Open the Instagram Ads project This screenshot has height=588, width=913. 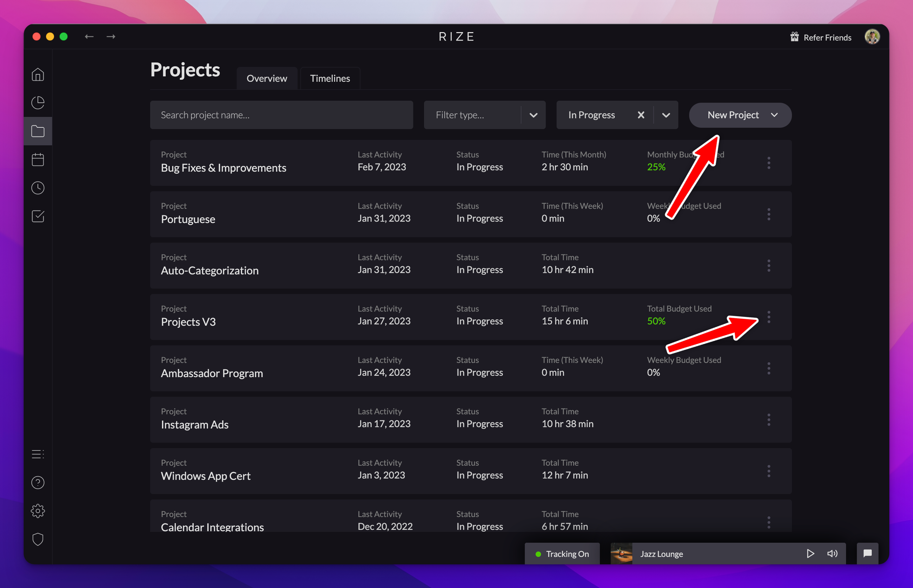click(x=195, y=424)
